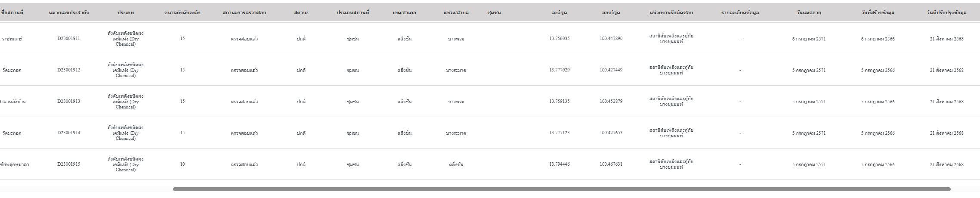This screenshot has width=980, height=198.
Task: Click expiry date 6 กรกฎาคม 2571
Action: pyautogui.click(x=809, y=39)
